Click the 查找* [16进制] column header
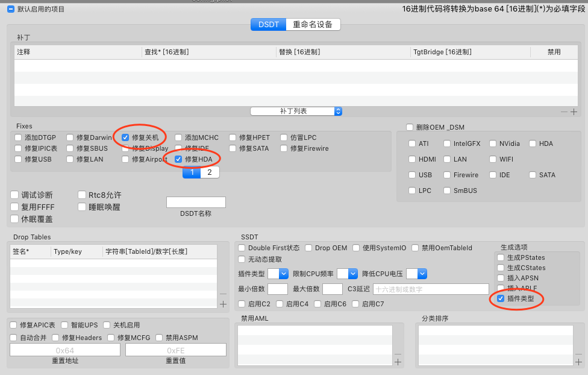This screenshot has height=375, width=588. coord(209,52)
